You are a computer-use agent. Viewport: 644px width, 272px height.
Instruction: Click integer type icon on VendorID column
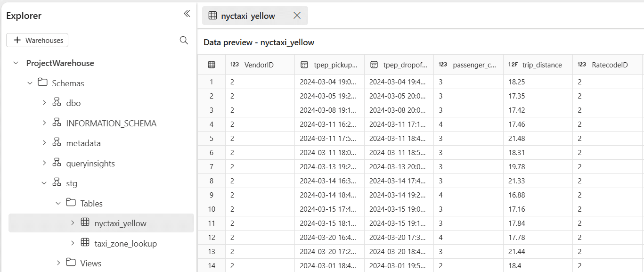point(235,65)
